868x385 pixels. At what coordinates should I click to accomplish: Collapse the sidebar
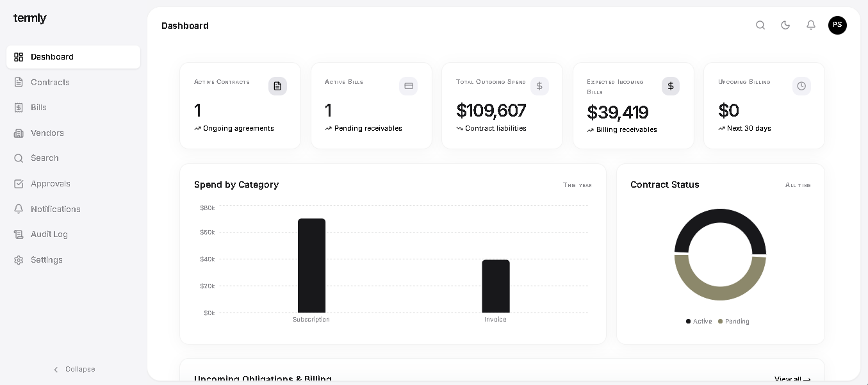click(74, 369)
